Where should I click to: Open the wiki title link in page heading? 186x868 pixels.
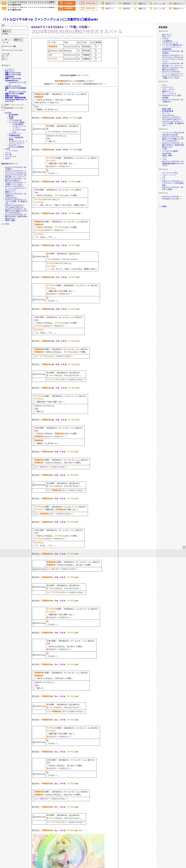point(50,20)
